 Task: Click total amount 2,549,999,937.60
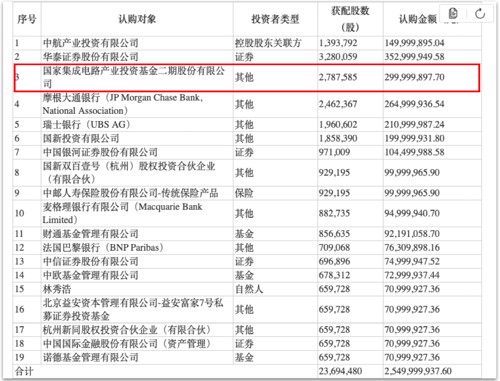418,371
